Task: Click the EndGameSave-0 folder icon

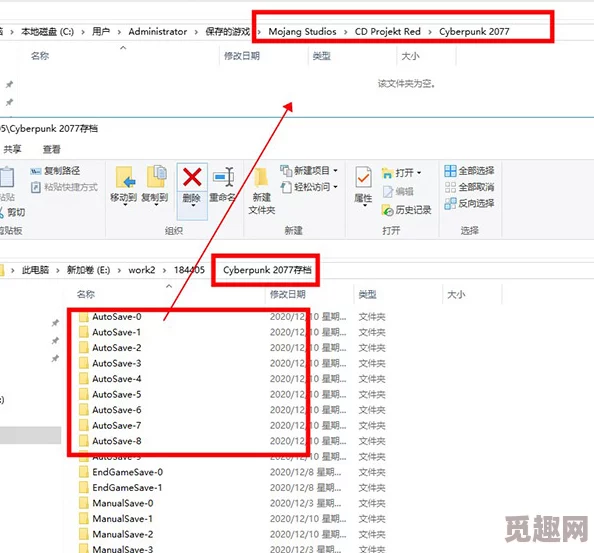Action: [84, 472]
